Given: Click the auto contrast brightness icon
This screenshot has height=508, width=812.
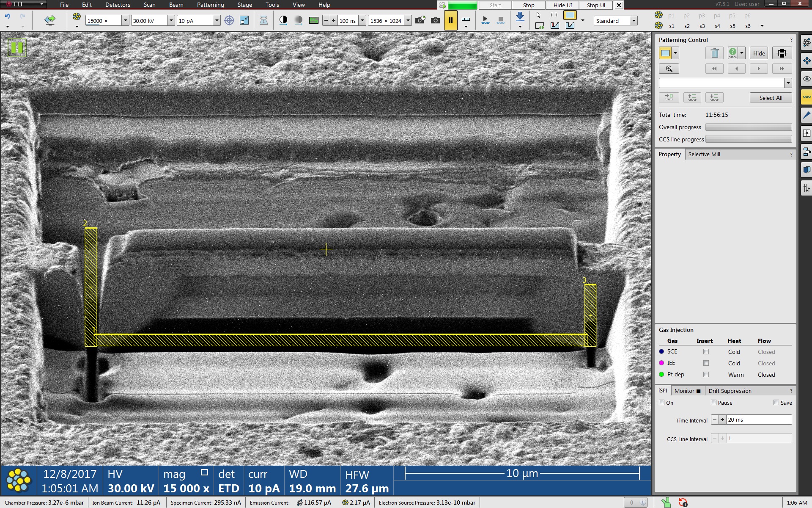Looking at the screenshot, I should [x=283, y=20].
